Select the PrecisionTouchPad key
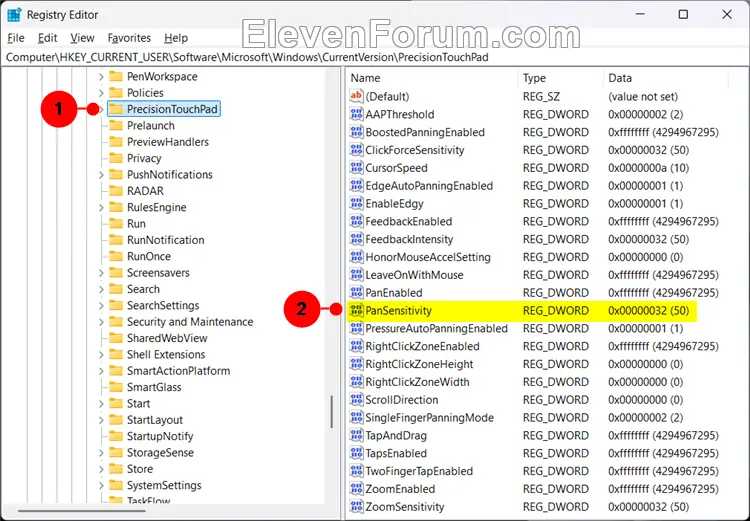 (x=164, y=109)
